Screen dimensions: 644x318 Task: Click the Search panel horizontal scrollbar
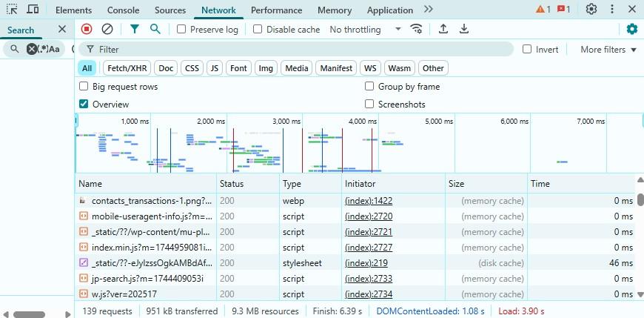pyautogui.click(x=29, y=314)
